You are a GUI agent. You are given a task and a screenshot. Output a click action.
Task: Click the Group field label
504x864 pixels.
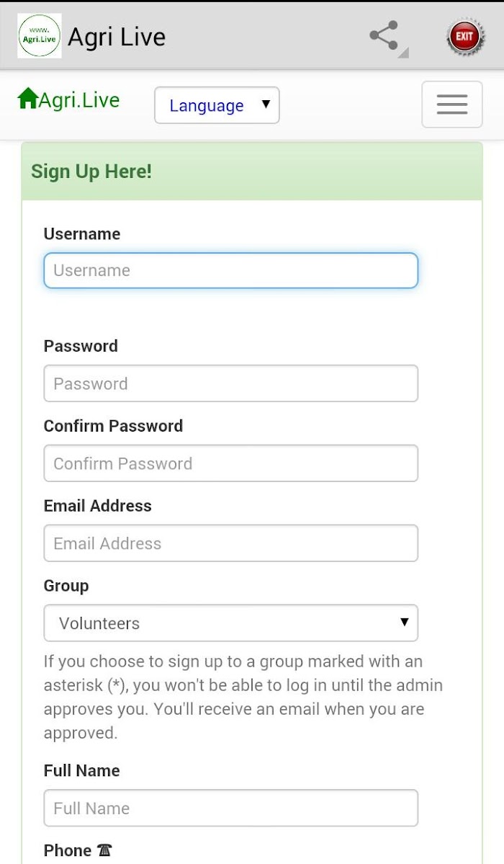click(x=66, y=586)
